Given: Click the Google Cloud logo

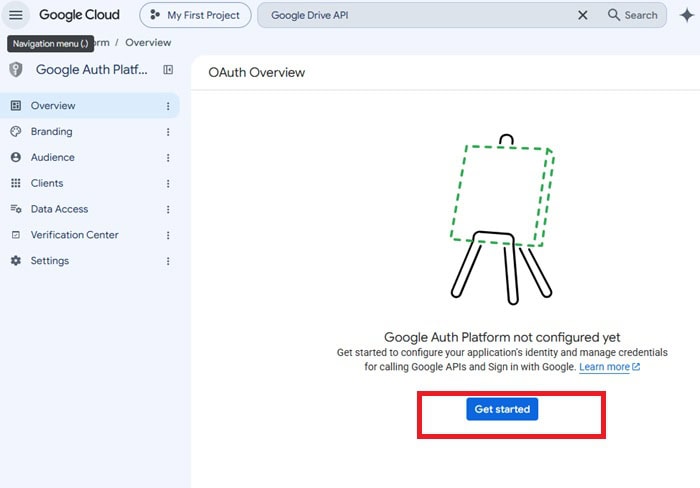Looking at the screenshot, I should point(79,15).
